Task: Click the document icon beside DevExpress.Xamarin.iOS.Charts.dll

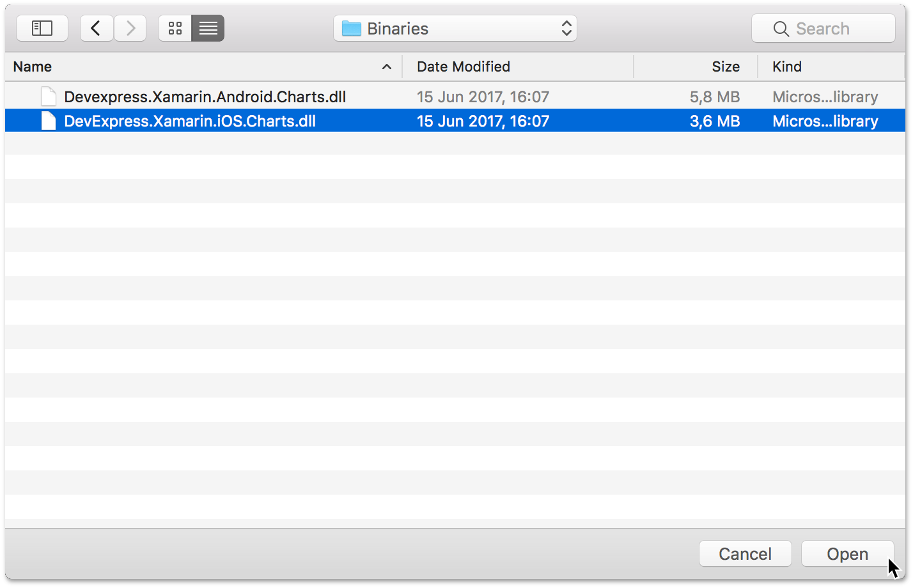Action: [48, 120]
